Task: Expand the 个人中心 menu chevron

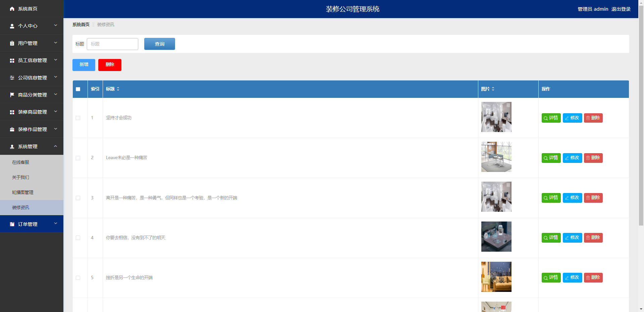Action: coord(56,25)
